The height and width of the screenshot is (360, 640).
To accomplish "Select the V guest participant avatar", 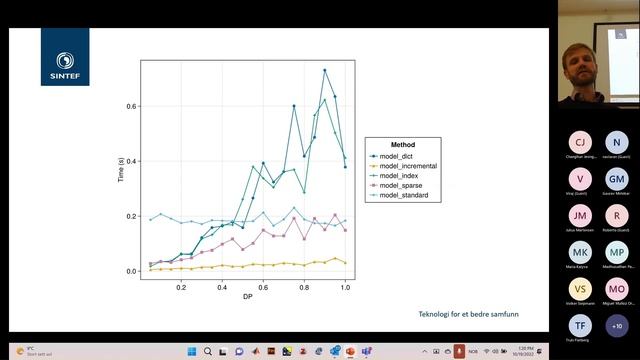I will click(580, 179).
